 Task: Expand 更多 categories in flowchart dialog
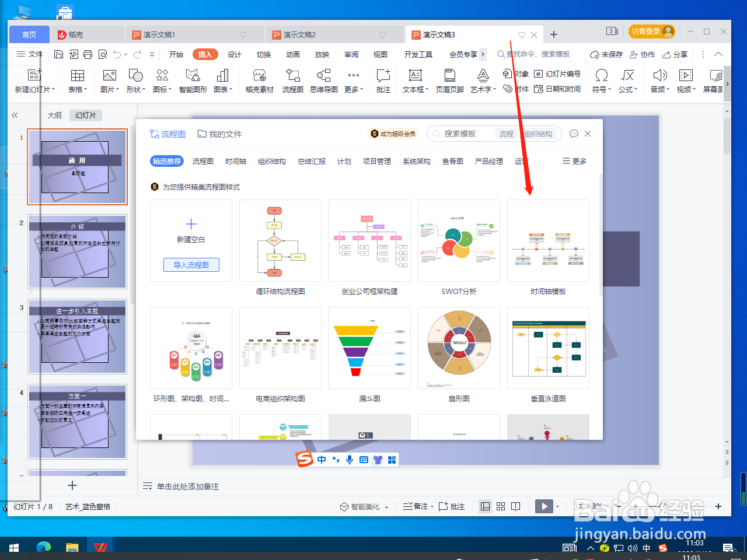tap(574, 161)
